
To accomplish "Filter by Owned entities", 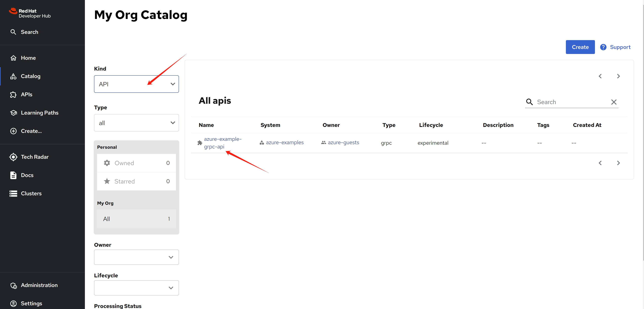I will (136, 163).
